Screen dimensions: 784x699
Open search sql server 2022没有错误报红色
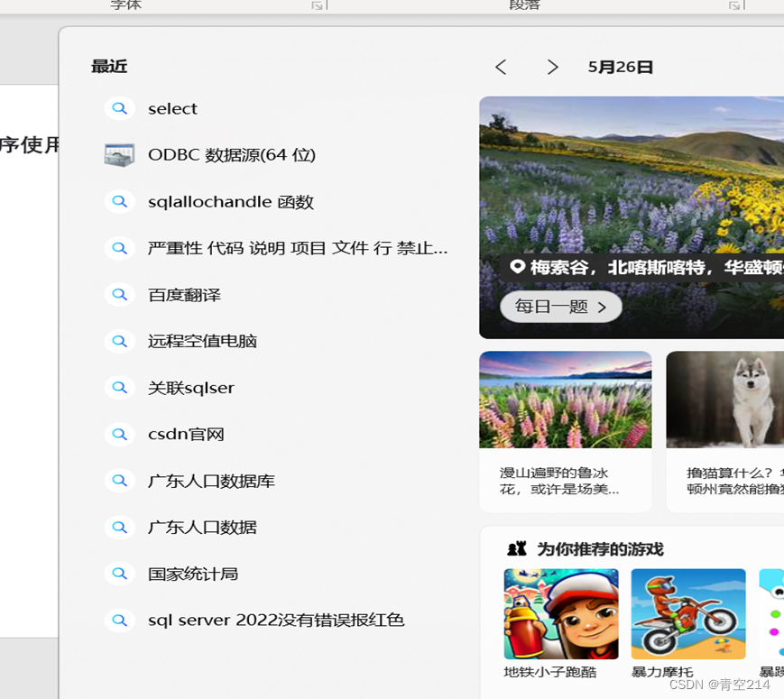tap(276, 621)
